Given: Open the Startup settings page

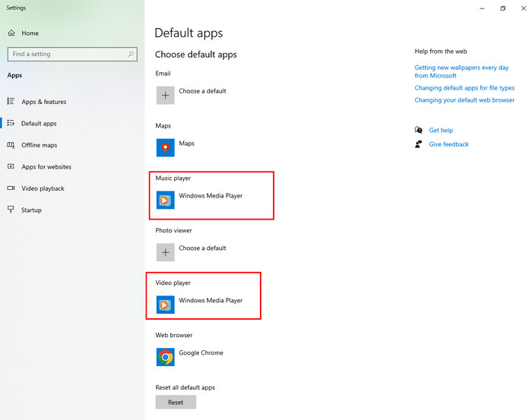Looking at the screenshot, I should point(31,210).
